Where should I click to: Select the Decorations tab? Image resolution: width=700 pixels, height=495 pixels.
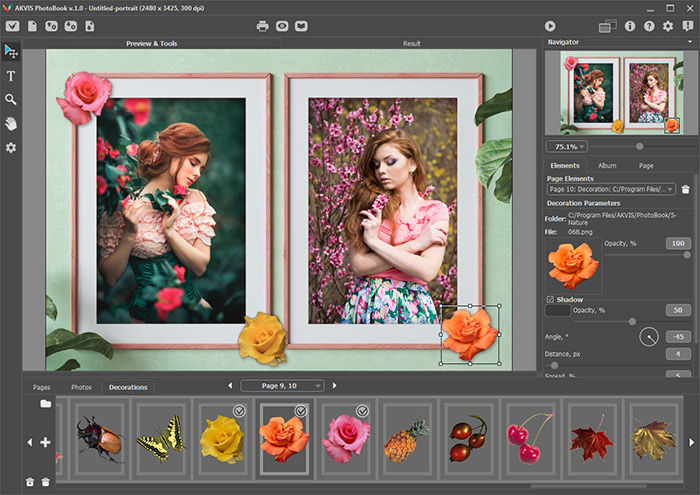(x=128, y=387)
